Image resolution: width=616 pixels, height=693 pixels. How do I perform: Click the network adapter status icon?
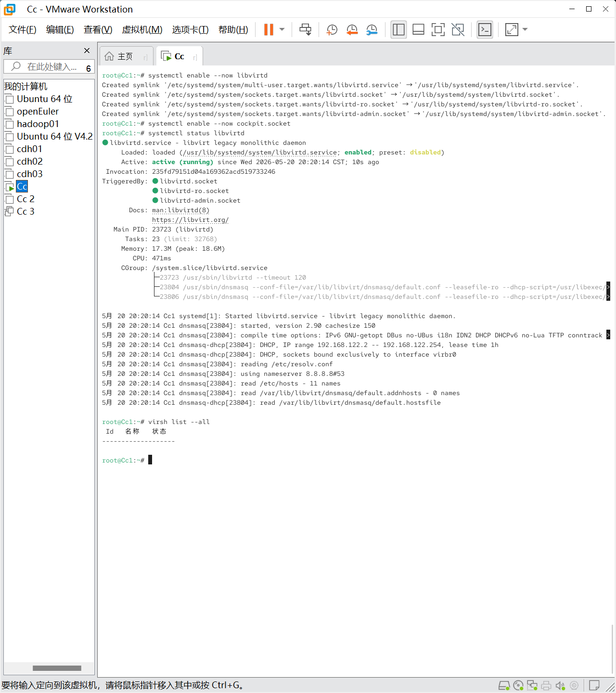[x=532, y=685]
